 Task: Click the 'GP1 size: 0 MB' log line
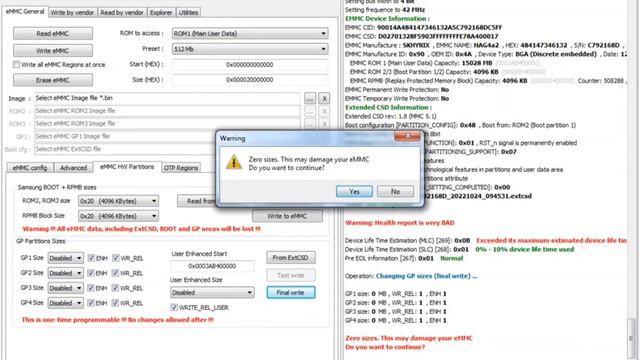pos(396,294)
